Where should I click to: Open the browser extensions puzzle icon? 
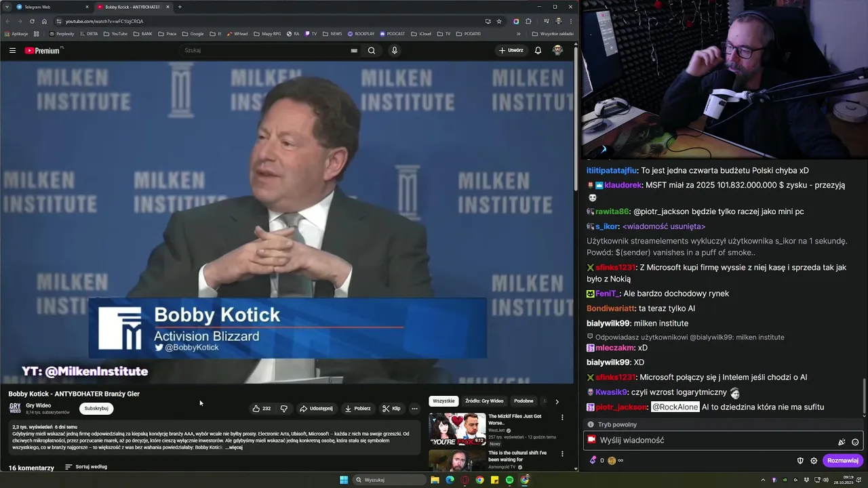pos(528,21)
